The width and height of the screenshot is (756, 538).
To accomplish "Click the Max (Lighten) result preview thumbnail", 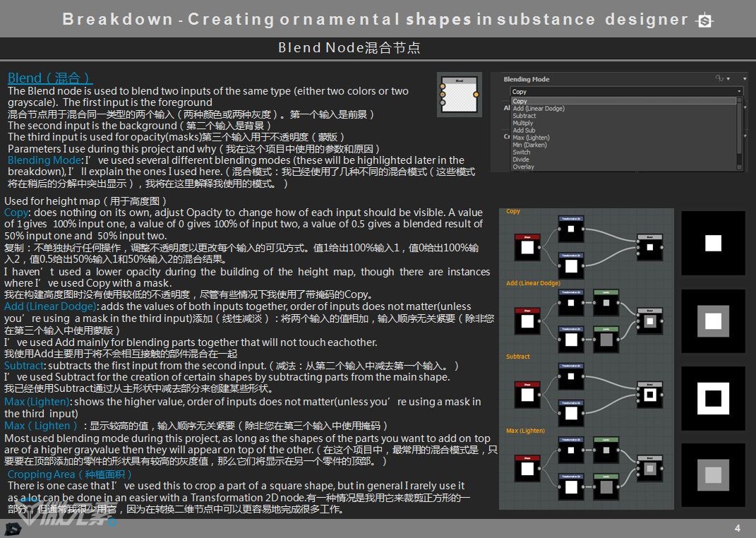I will [x=713, y=475].
